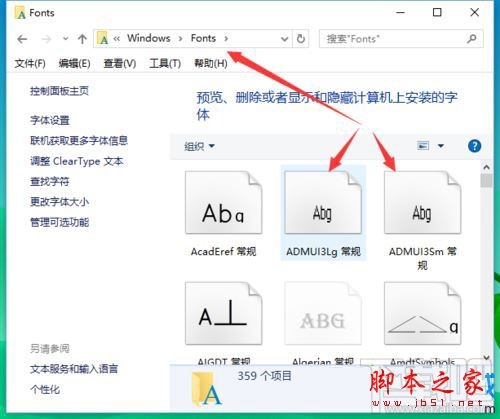Select the ADMUI3Sm font thumbnail
500x419 pixels.
pyautogui.click(x=423, y=202)
